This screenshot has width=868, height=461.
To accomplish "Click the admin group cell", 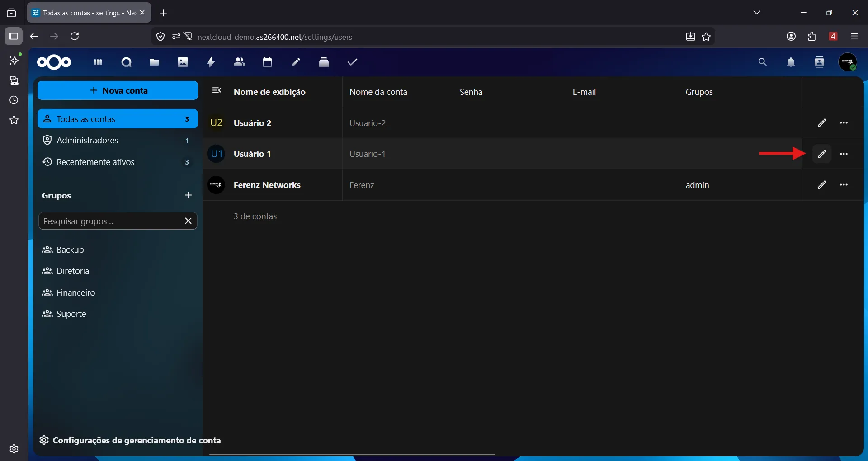I will (698, 185).
